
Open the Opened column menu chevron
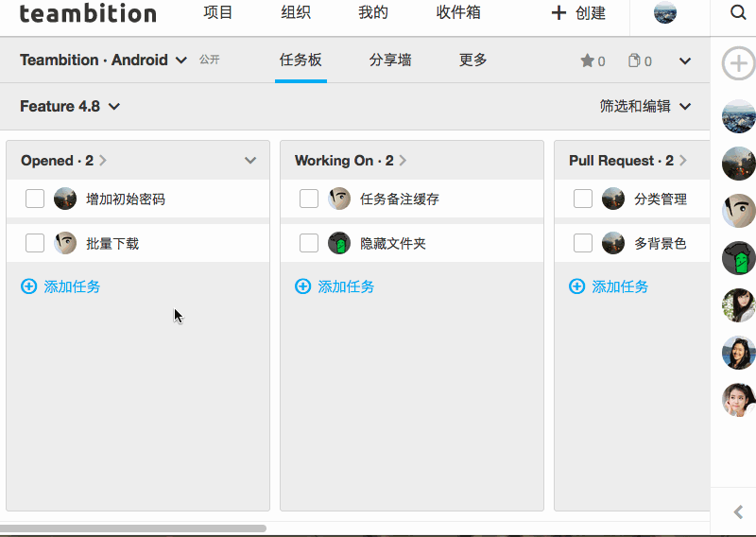250,161
